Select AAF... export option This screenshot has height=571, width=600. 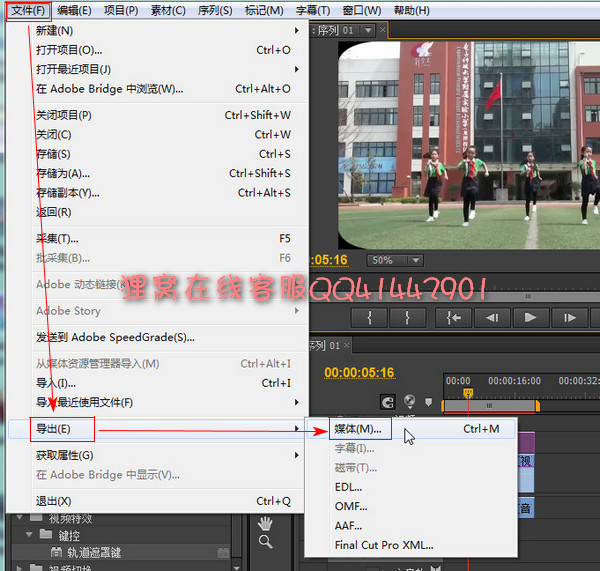tap(411, 526)
